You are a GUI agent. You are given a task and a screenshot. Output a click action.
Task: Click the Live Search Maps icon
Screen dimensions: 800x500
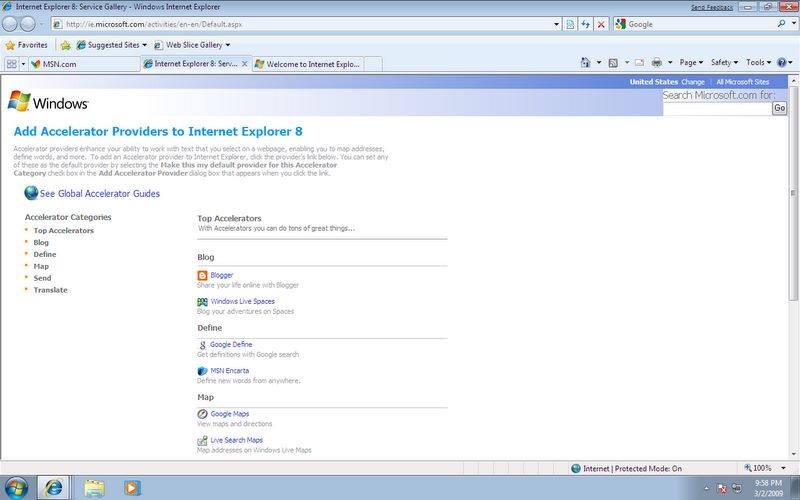pos(203,440)
